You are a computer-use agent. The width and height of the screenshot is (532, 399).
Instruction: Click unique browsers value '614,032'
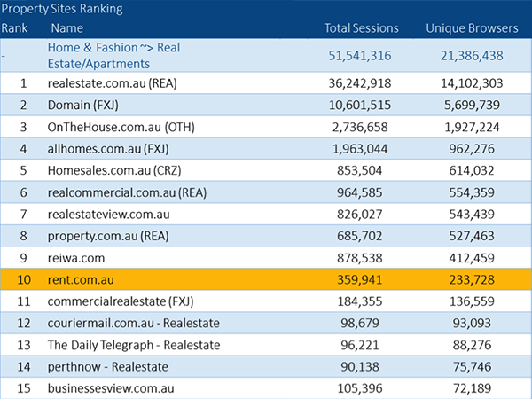[x=472, y=170]
